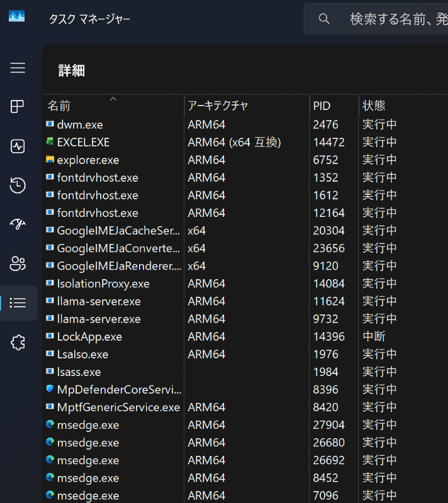Click the Edge icon for PID 27904
The width and height of the screenshot is (448, 503).
pyautogui.click(x=50, y=424)
